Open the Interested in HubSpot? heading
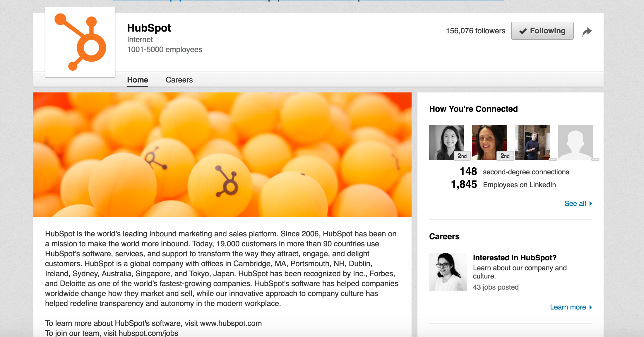 (514, 258)
